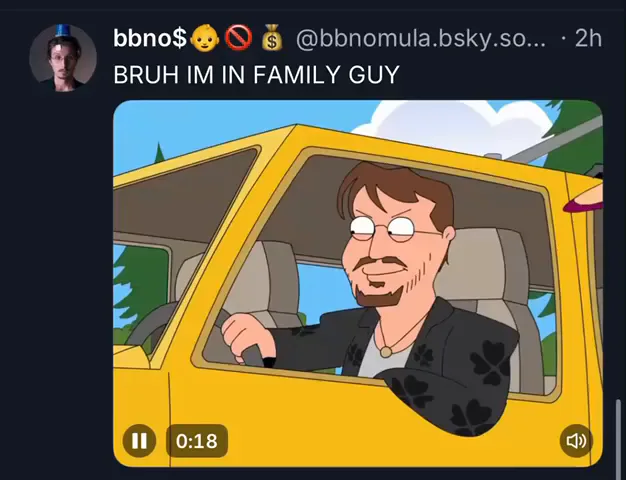Viewport: 626px width, 480px height.
Task: Pause the playing video
Action: click(139, 441)
